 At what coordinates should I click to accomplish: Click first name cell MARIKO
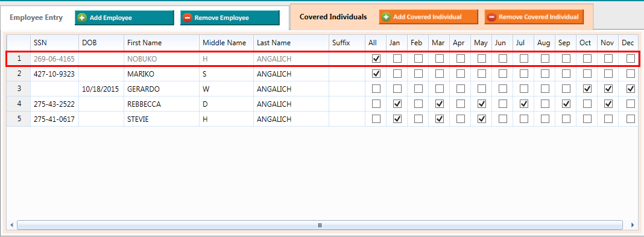click(x=162, y=74)
